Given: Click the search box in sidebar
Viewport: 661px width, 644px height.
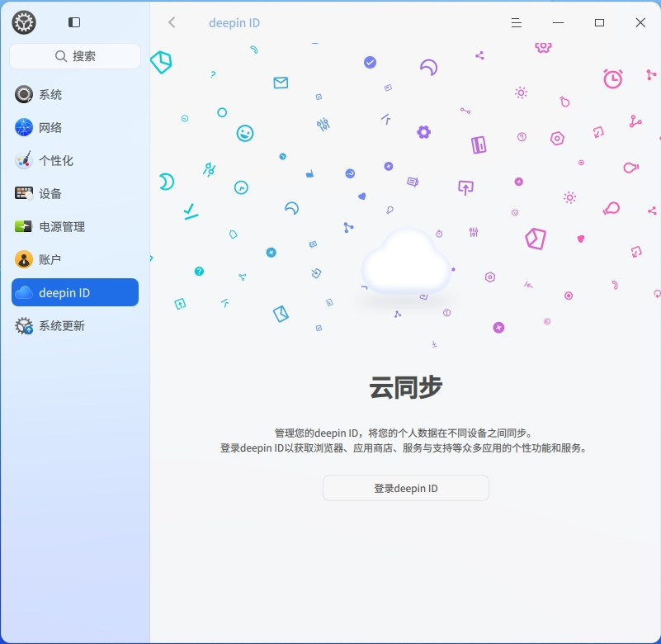Looking at the screenshot, I should pos(75,56).
